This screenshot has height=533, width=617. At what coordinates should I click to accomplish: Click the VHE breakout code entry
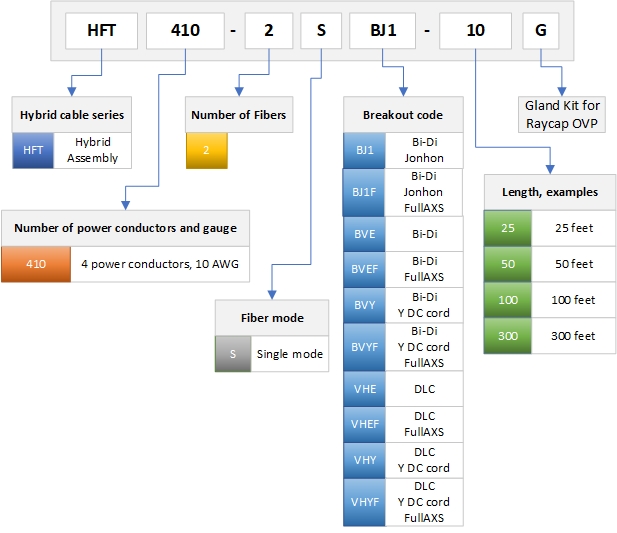click(362, 388)
